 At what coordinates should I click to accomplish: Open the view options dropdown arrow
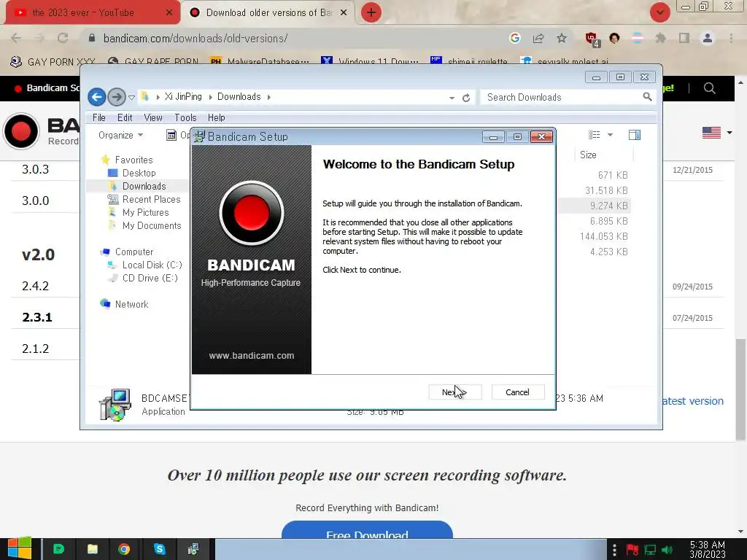click(x=611, y=135)
